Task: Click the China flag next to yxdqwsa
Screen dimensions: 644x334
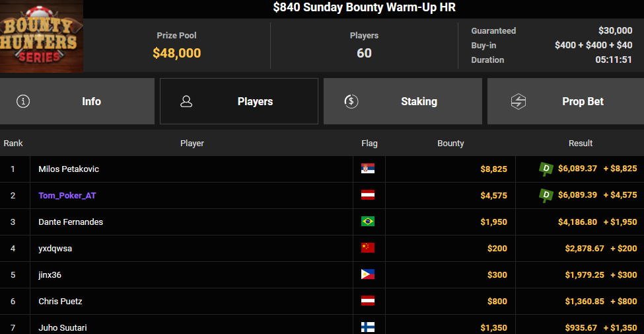Action: 368,248
